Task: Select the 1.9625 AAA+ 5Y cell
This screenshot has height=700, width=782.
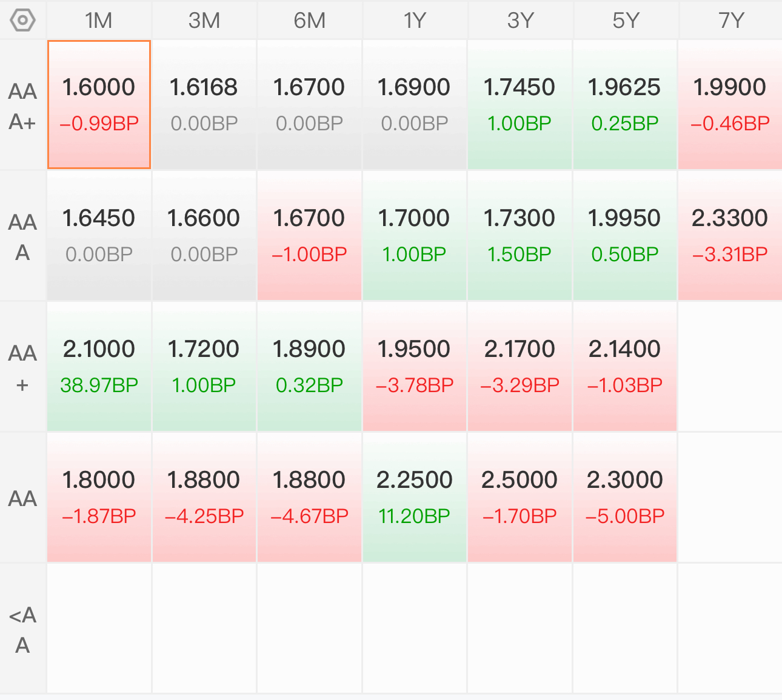Action: click(624, 104)
